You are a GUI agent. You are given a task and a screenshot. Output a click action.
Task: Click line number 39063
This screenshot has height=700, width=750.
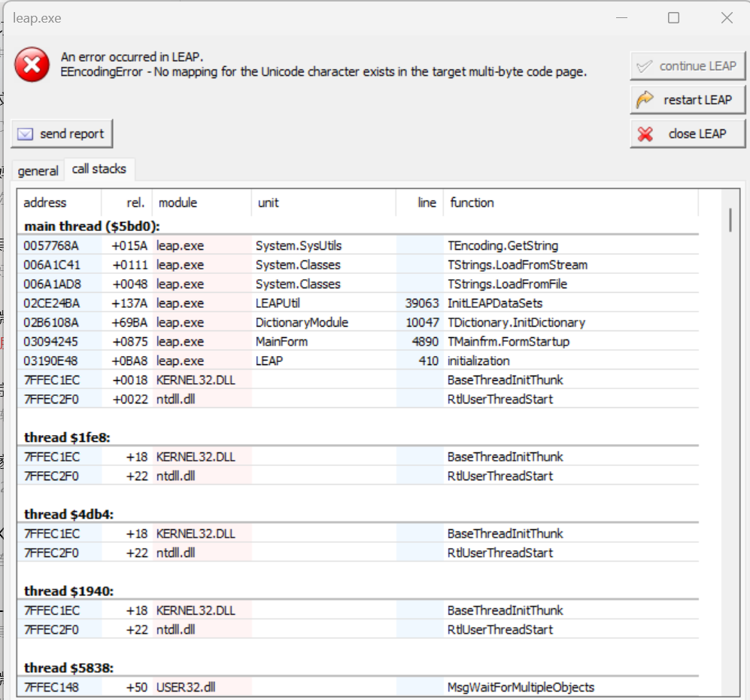pos(422,303)
